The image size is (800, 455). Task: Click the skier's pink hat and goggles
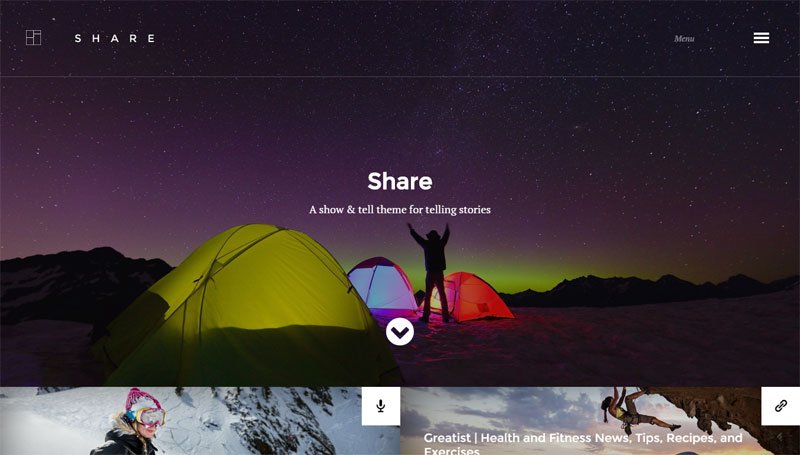145,408
